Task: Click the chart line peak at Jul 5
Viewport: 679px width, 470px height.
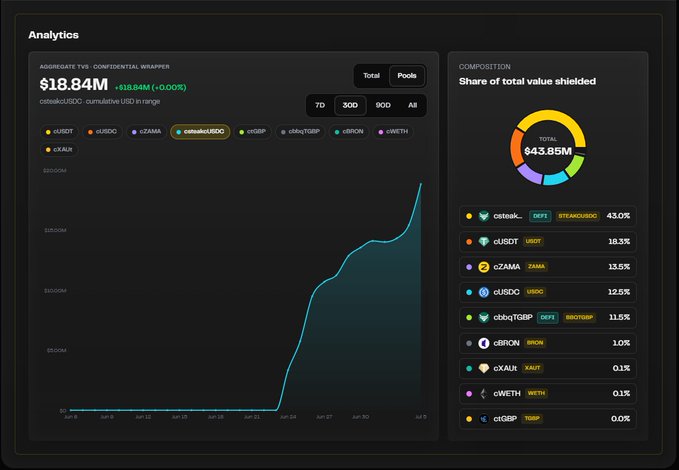Action: click(420, 184)
